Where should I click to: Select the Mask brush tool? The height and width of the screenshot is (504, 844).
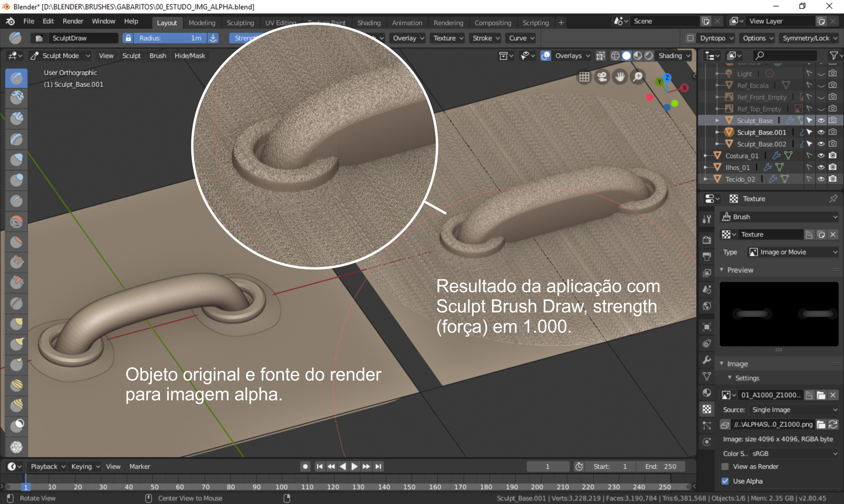coord(16,425)
